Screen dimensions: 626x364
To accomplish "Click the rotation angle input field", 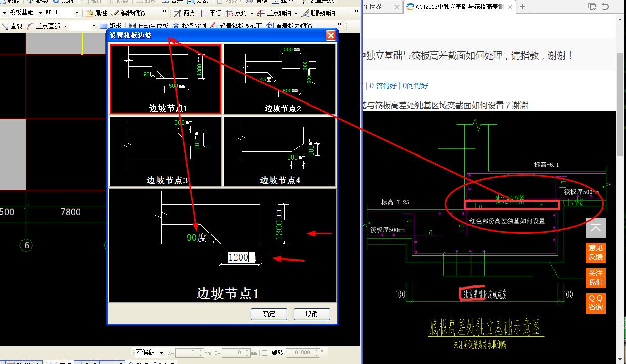I will pos(303,352).
